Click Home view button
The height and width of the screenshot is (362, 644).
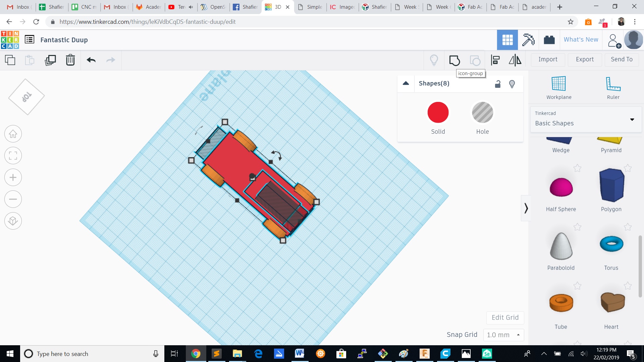tap(13, 134)
